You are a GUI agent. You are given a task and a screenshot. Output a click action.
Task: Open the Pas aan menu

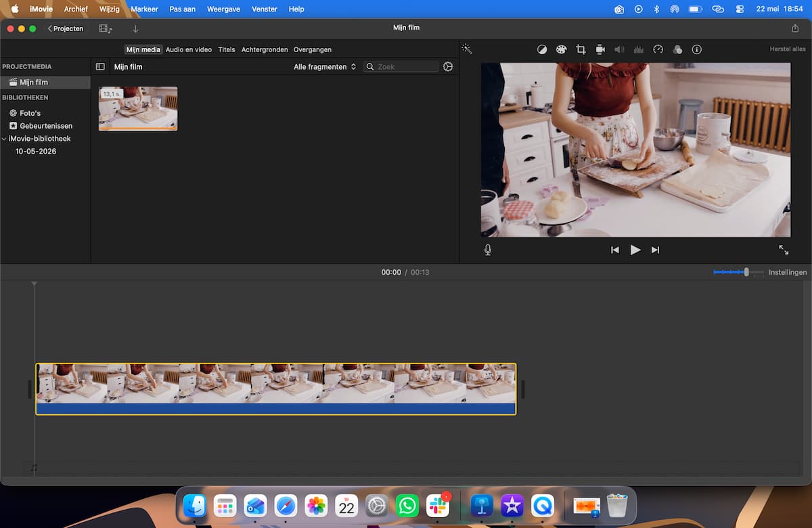click(x=183, y=9)
